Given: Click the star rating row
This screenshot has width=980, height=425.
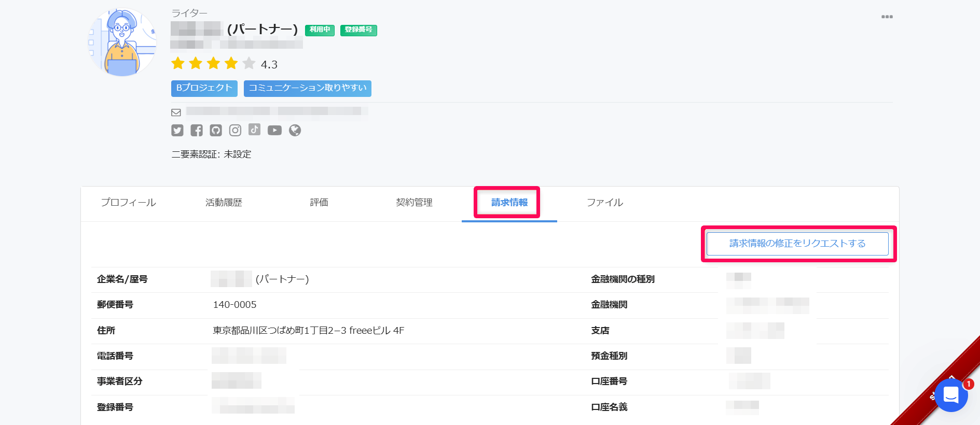Looking at the screenshot, I should pyautogui.click(x=213, y=64).
